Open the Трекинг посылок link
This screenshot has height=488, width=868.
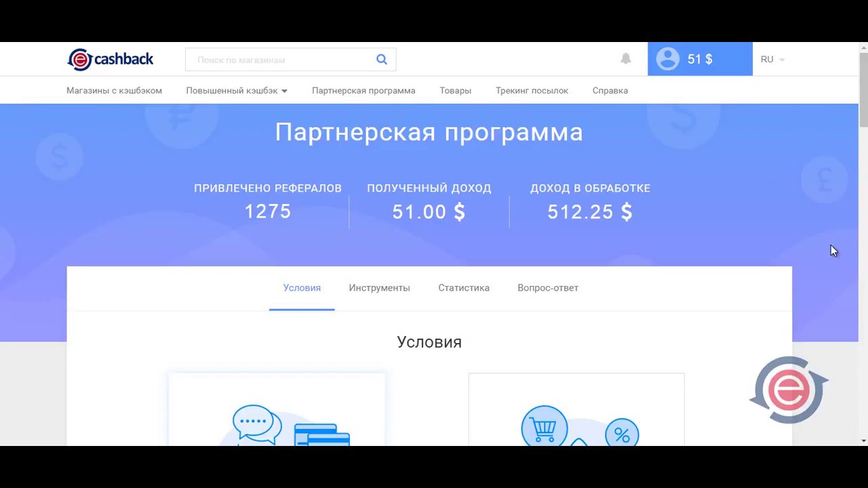click(x=532, y=91)
